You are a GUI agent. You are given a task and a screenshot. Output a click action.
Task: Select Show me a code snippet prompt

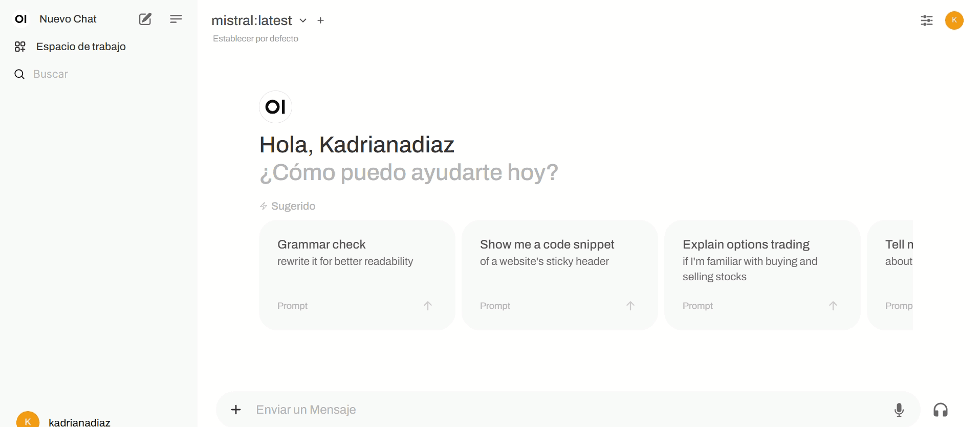pos(559,275)
